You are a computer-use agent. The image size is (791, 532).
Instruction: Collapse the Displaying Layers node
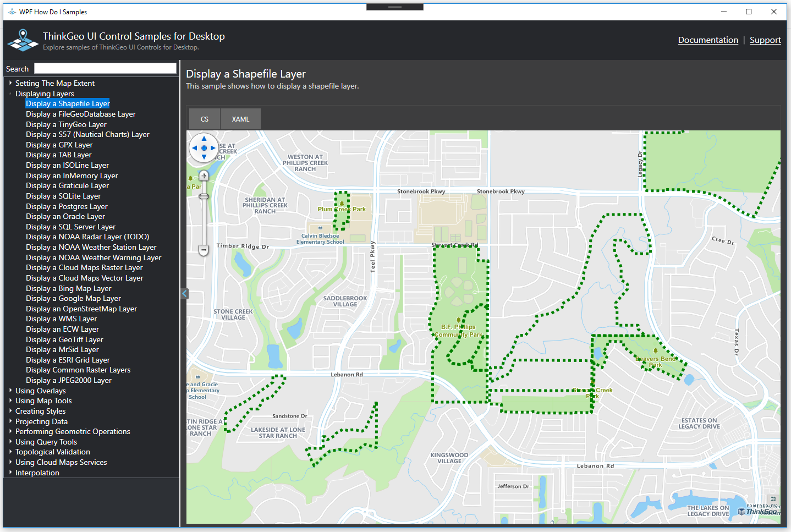10,94
